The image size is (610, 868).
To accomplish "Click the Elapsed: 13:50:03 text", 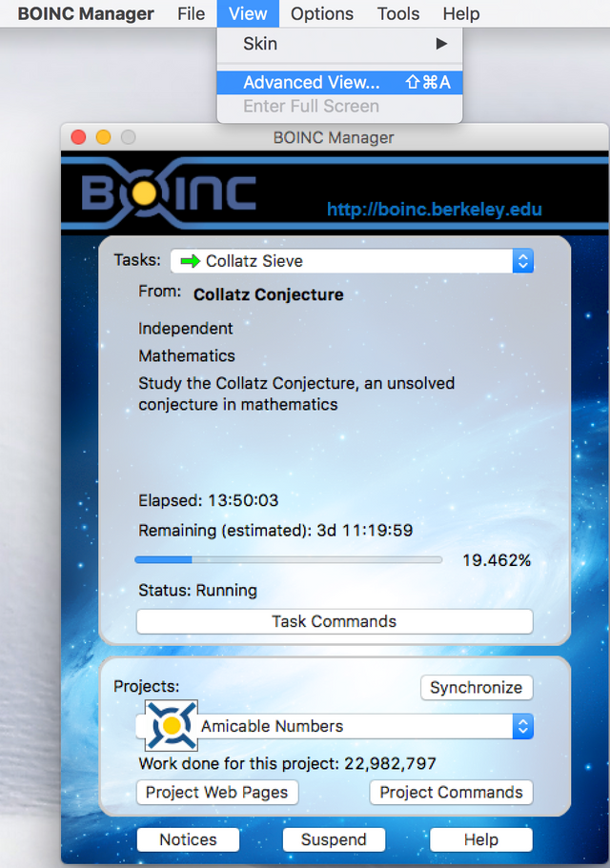I will 208,500.
